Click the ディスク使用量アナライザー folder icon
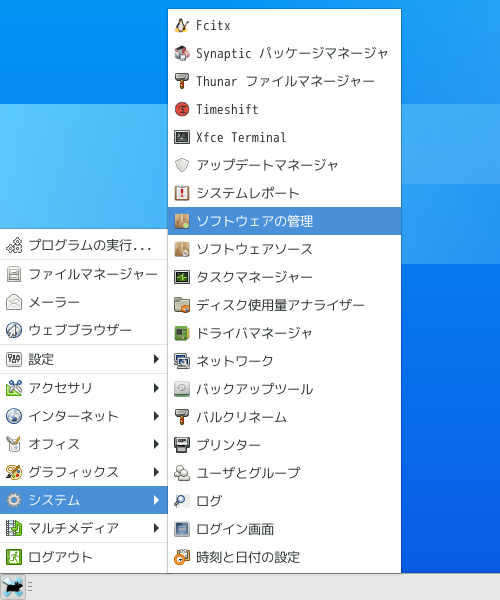Viewport: 500px width, 600px height. pos(182,305)
